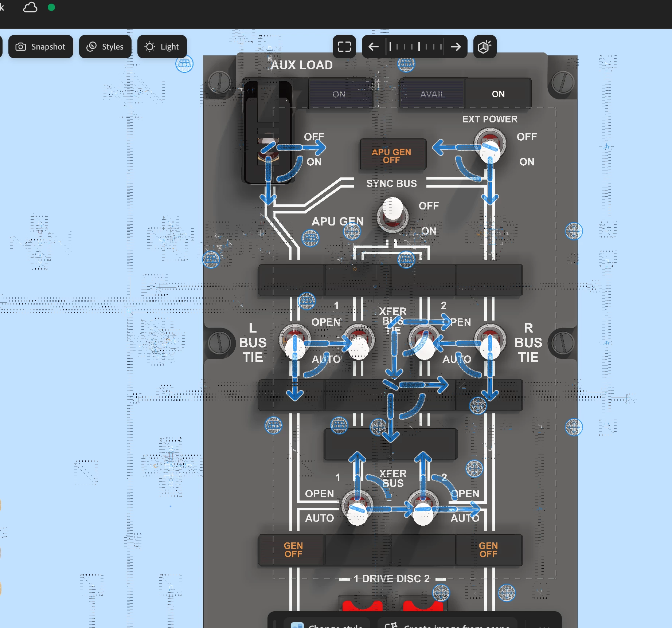The image size is (672, 628).
Task: Flip the switch beside R BUS TIE
Action: click(x=490, y=342)
